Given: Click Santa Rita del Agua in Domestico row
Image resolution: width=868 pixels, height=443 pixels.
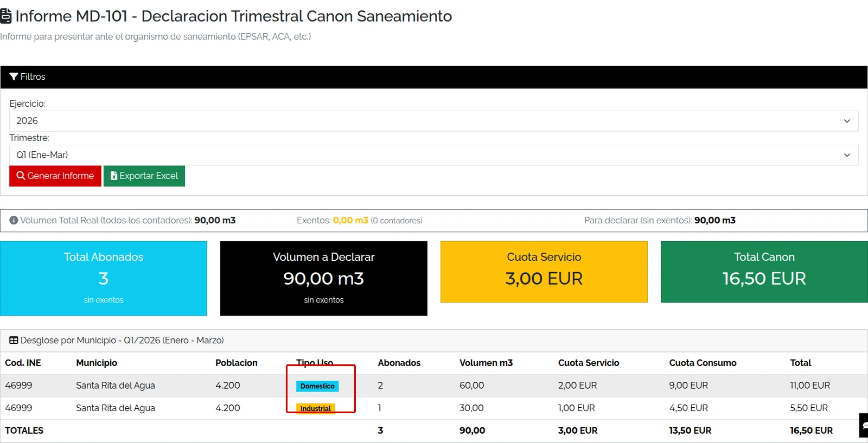Looking at the screenshot, I should click(x=116, y=386).
